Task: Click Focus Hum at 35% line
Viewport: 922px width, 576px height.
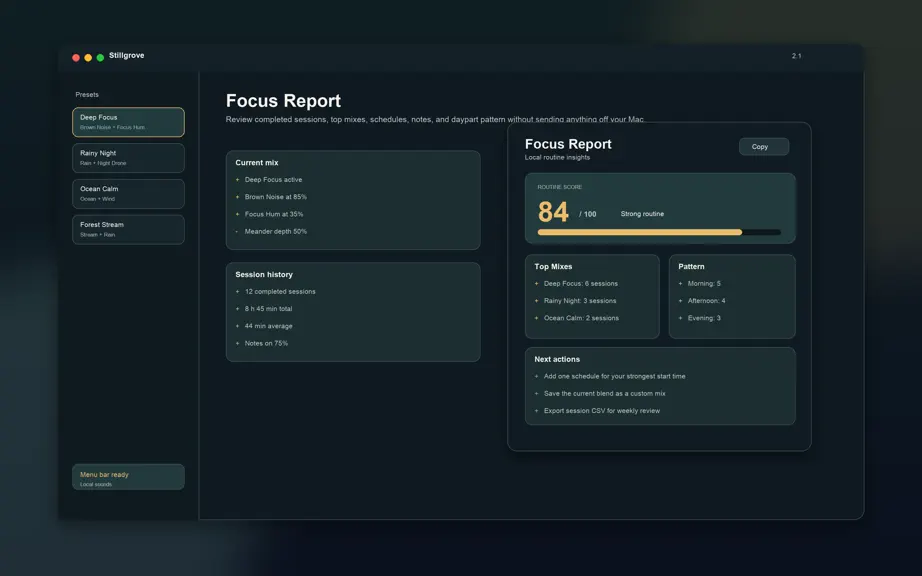Action: 274,215
